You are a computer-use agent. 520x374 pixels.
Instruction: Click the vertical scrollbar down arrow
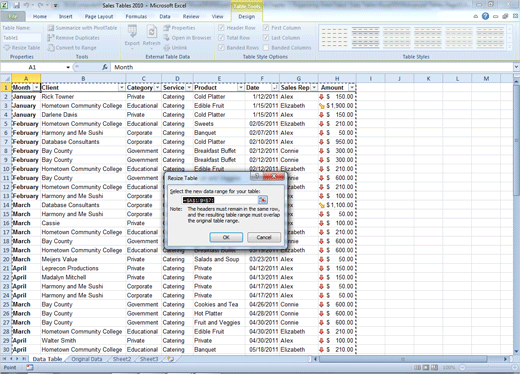[x=516, y=351]
